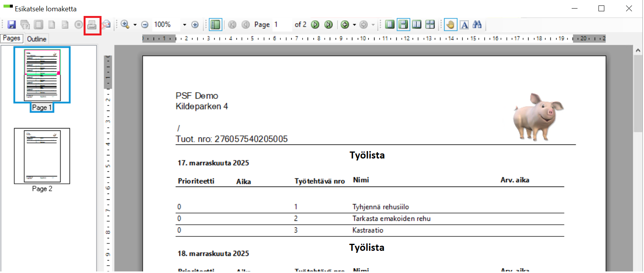The image size is (644, 273).
Task: Select continuous page view layout
Action: (x=403, y=25)
